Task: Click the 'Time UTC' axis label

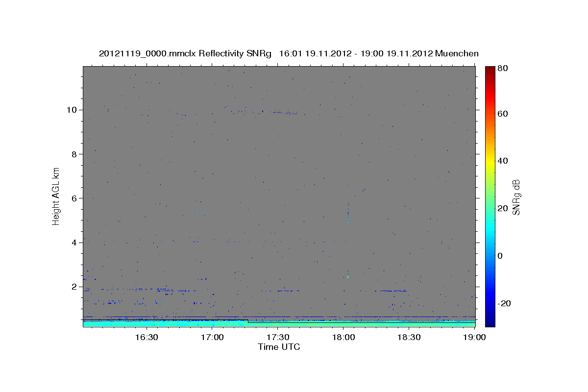Action: click(279, 347)
